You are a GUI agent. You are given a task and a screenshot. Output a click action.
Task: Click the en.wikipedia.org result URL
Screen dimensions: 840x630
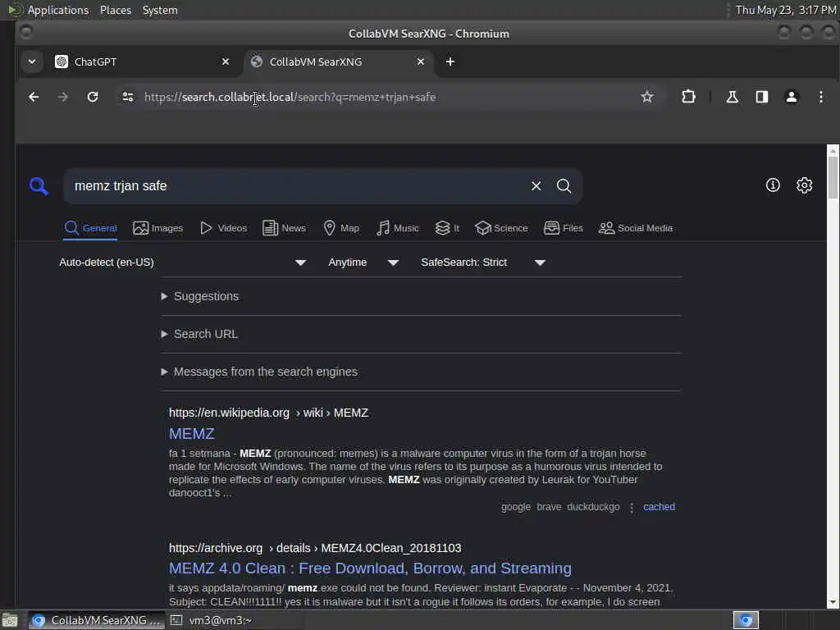[x=268, y=413]
